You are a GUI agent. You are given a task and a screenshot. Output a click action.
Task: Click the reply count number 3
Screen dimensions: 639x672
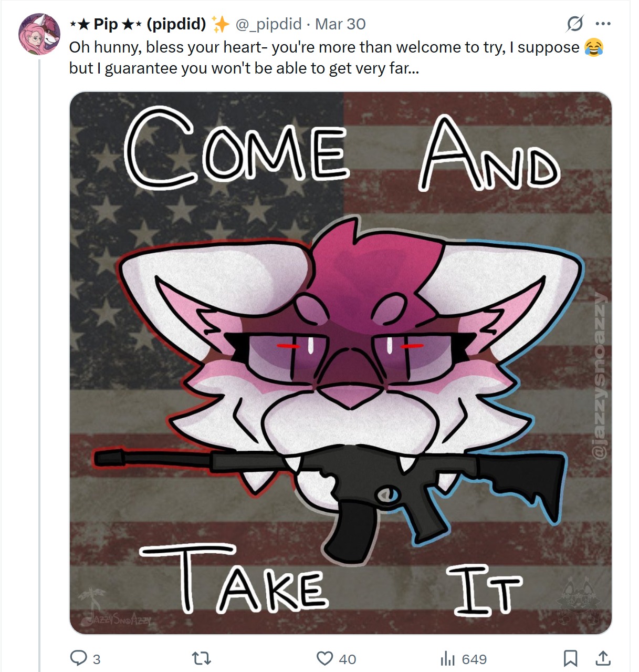click(97, 659)
